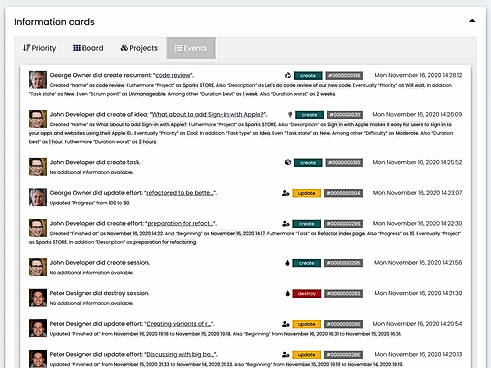Image resolution: width=491 pixels, height=368 pixels.
Task: Click the gray ID badge in create task row
Action: click(344, 163)
